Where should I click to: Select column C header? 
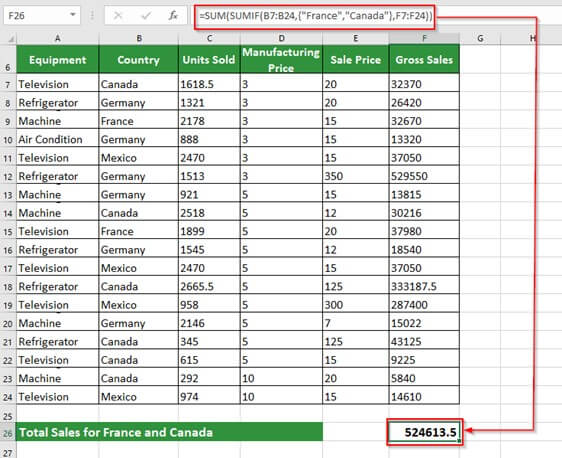coord(209,38)
